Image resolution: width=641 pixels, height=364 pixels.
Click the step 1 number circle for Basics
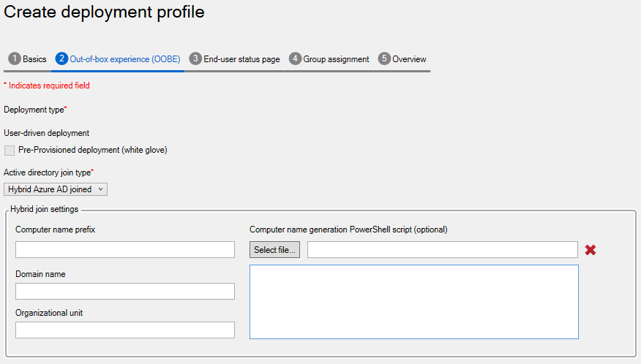coord(14,59)
